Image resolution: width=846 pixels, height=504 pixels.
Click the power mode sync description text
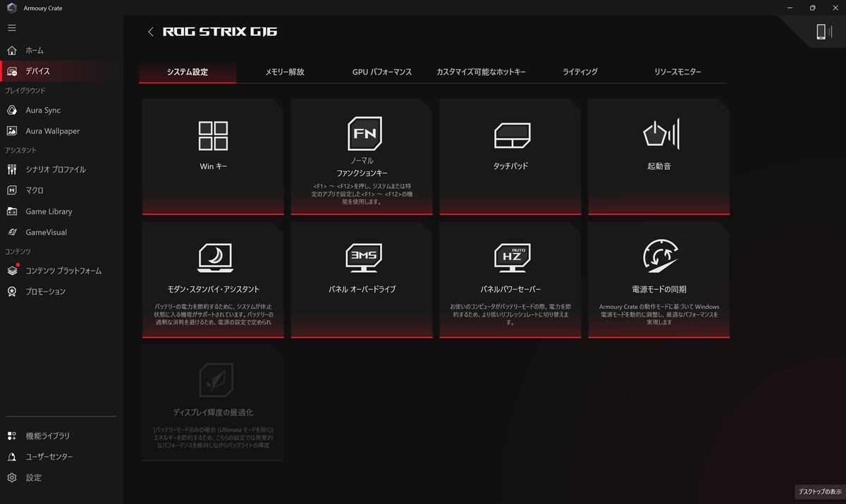click(659, 314)
